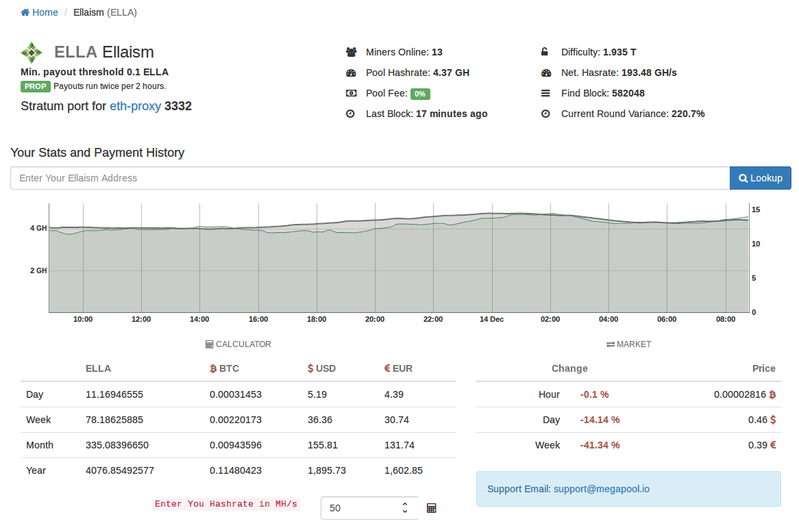Screen dimensions: 799x532
Task: Click the Miners Online users icon
Action: pyautogui.click(x=351, y=52)
